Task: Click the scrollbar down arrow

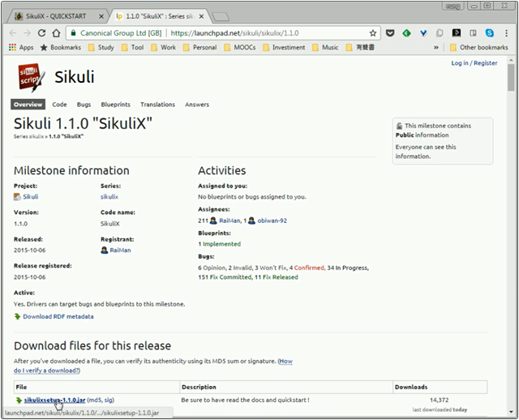Action: (x=512, y=412)
